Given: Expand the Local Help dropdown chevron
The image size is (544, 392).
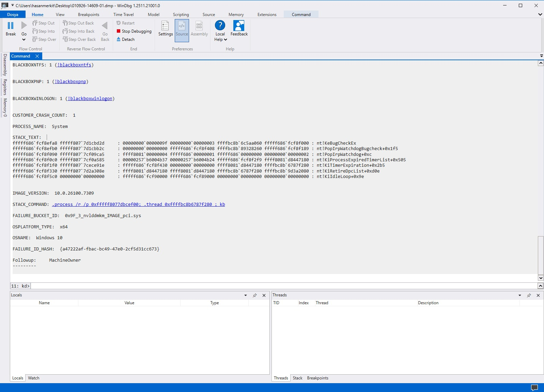Looking at the screenshot, I should pos(226,39).
